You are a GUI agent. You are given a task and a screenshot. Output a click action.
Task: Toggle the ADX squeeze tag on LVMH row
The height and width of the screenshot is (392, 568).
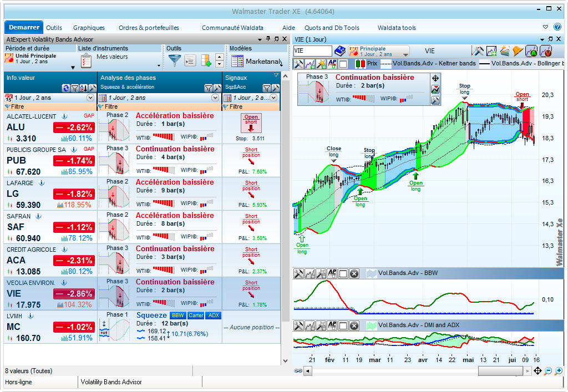(x=214, y=315)
